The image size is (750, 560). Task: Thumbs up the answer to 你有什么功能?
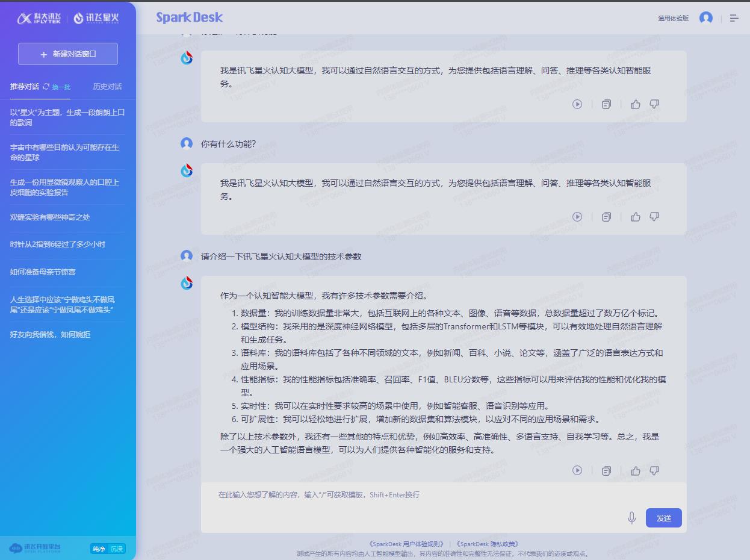point(636,217)
